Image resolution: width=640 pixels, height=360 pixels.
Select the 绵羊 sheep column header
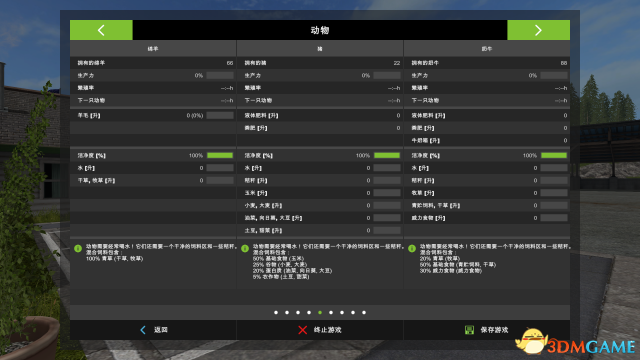coord(153,49)
